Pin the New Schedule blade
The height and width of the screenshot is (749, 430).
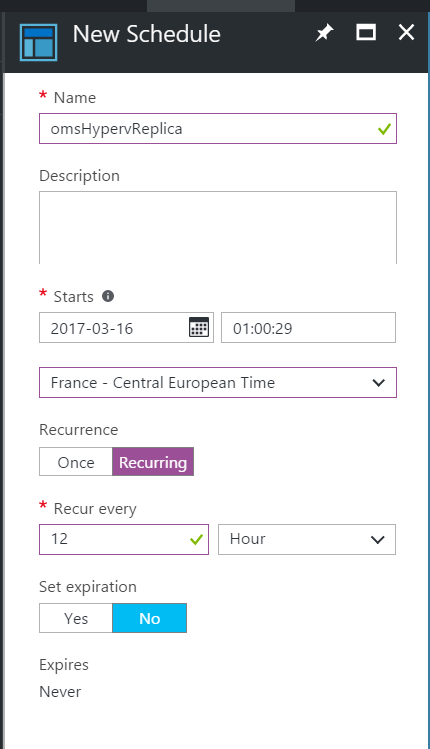pyautogui.click(x=324, y=33)
